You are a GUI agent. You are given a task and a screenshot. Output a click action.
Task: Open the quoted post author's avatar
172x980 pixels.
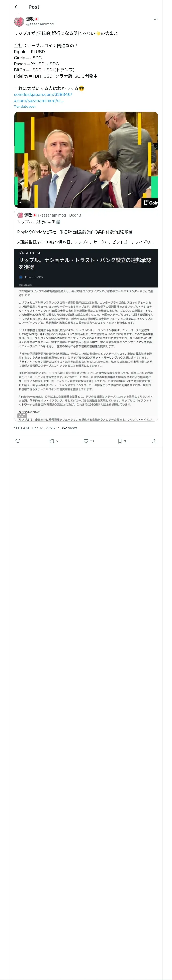(x=20, y=215)
